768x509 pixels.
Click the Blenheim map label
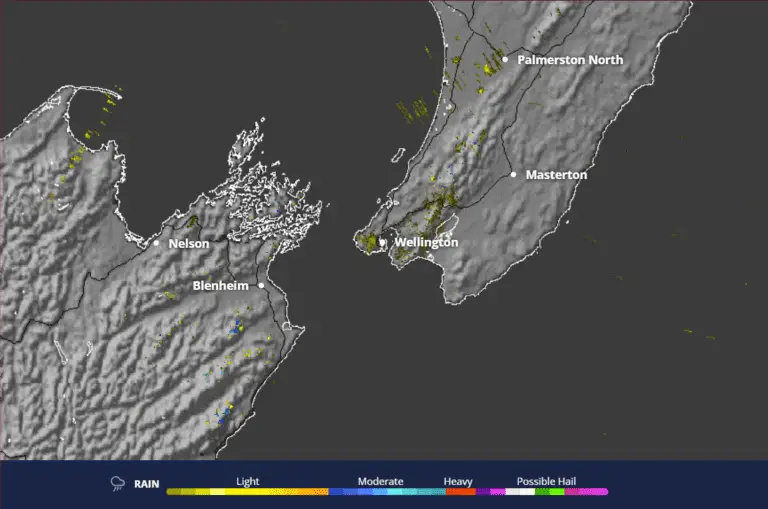point(220,286)
